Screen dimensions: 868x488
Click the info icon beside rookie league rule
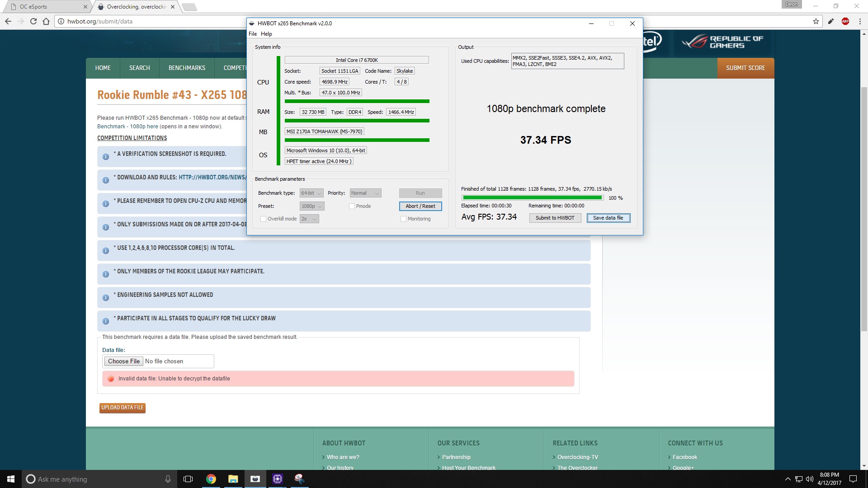[106, 274]
